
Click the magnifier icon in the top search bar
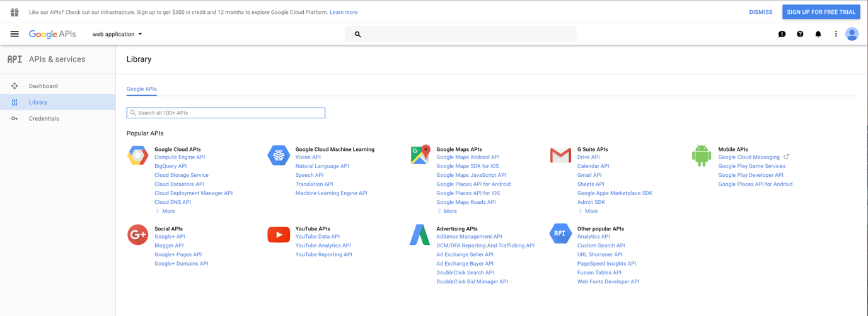coord(357,34)
